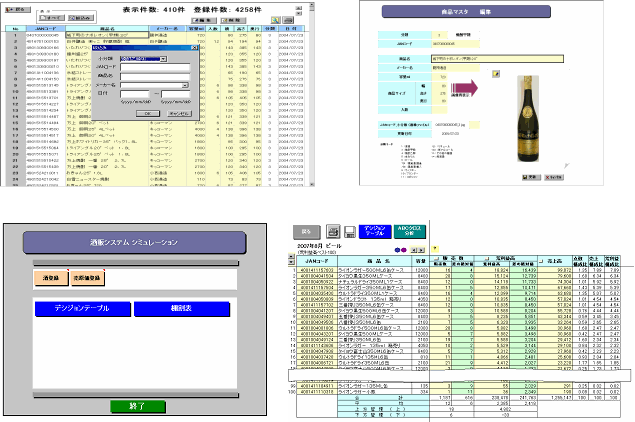This screenshot has height=422, width=635.
Task: Click the 売価値登録 button in simulation menu
Action: (88, 278)
